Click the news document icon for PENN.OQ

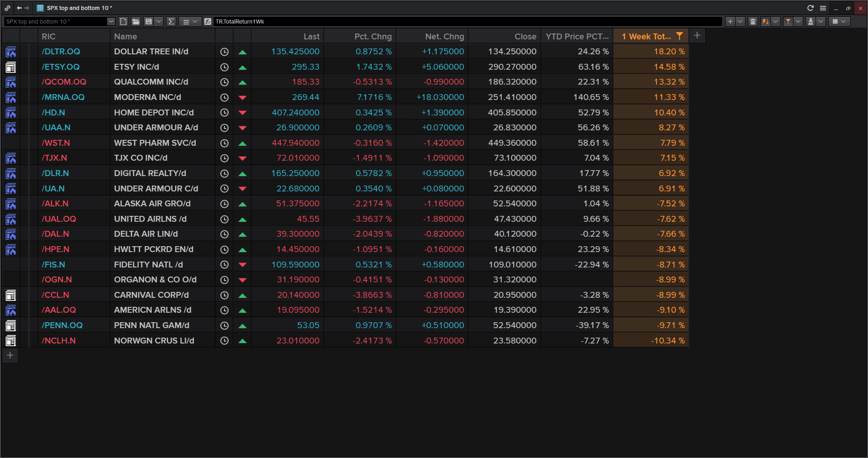(x=10, y=325)
